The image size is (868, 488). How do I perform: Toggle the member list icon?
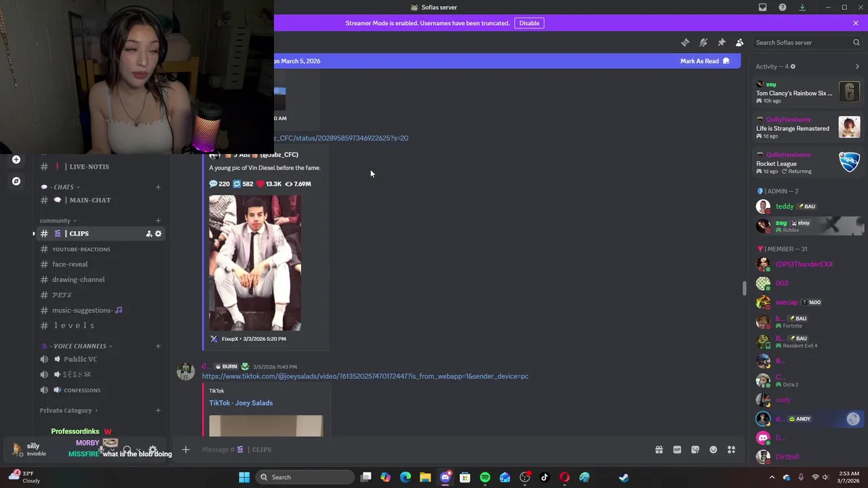point(740,42)
